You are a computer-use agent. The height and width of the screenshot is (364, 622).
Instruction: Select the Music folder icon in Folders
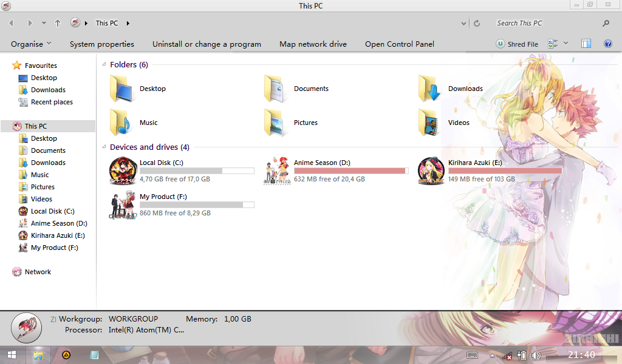pyautogui.click(x=121, y=123)
